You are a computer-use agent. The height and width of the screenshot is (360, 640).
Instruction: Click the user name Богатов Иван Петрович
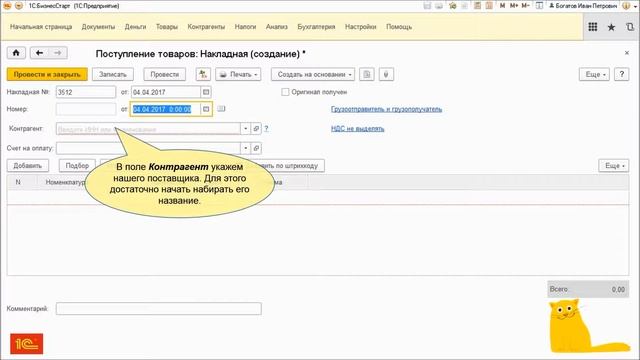coord(582,6)
